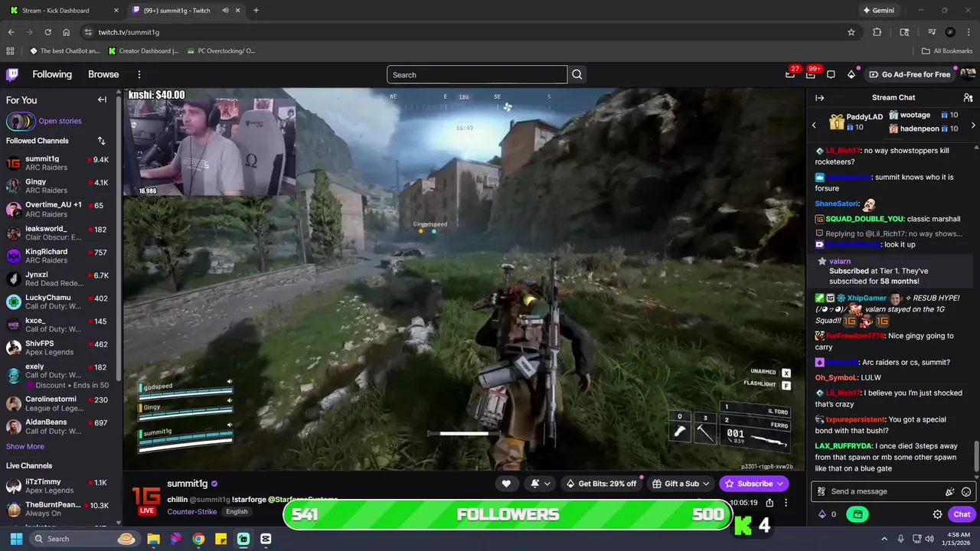Share the stream using the share icon
980x551 pixels.
click(x=769, y=503)
